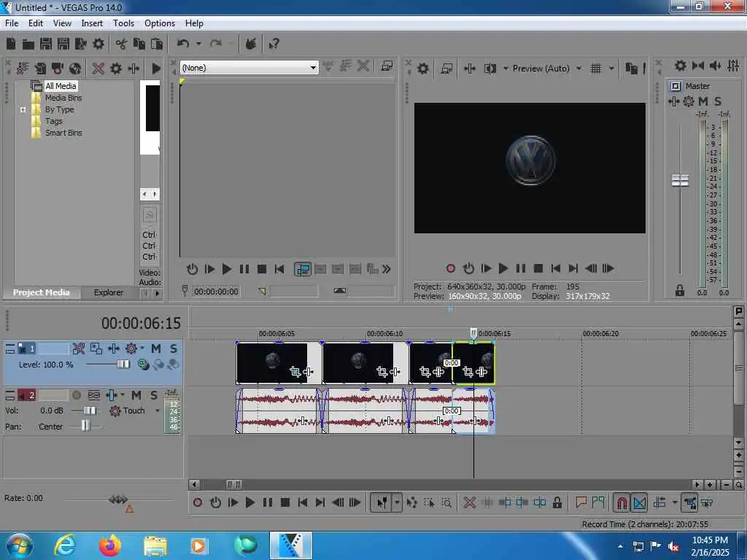Click Stop in the timeline transport bar
The width and height of the screenshot is (747, 560).
285,502
